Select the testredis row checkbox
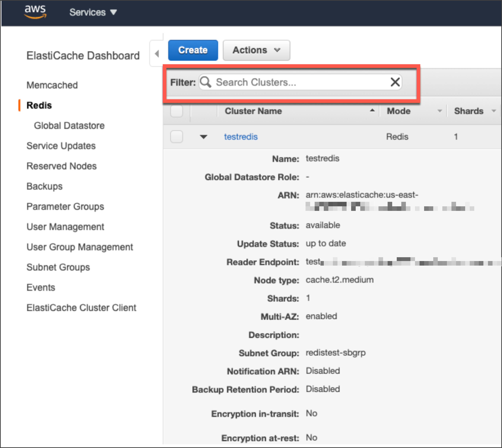The image size is (502, 448). pyautogui.click(x=177, y=137)
